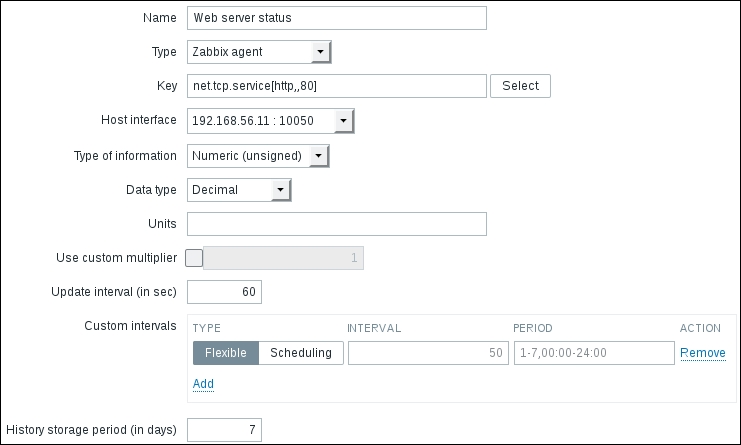The width and height of the screenshot is (741, 445).
Task: Click the History storage period field
Action: tap(224, 430)
